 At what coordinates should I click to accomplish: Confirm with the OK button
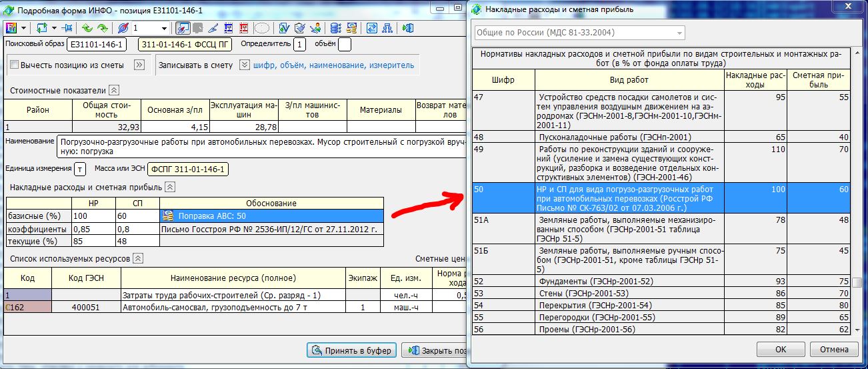click(x=781, y=349)
